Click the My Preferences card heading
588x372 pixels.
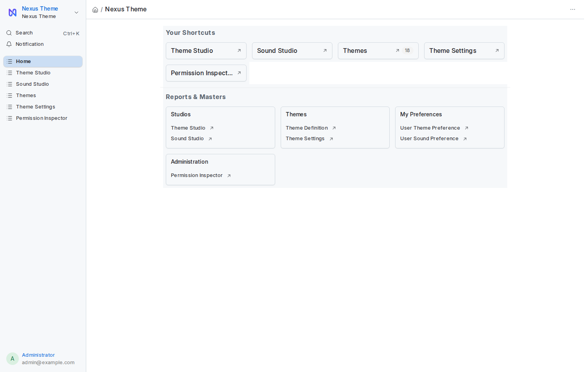point(421,114)
